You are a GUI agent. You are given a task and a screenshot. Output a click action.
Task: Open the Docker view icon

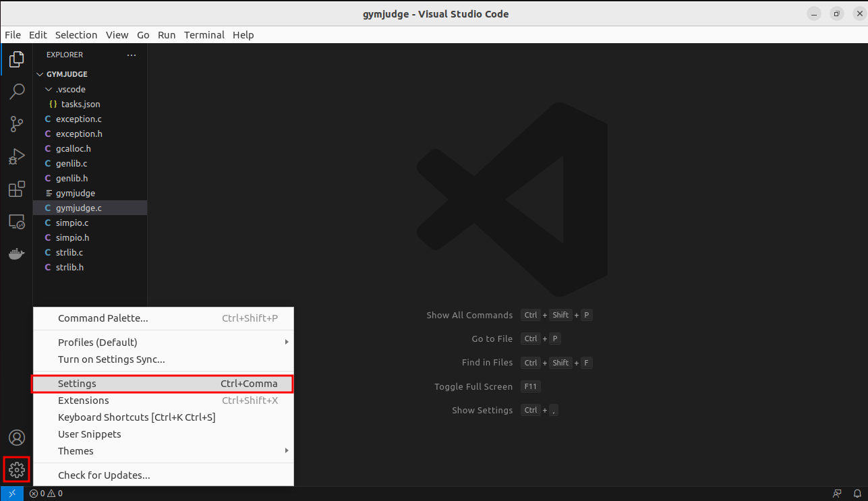pyautogui.click(x=17, y=254)
